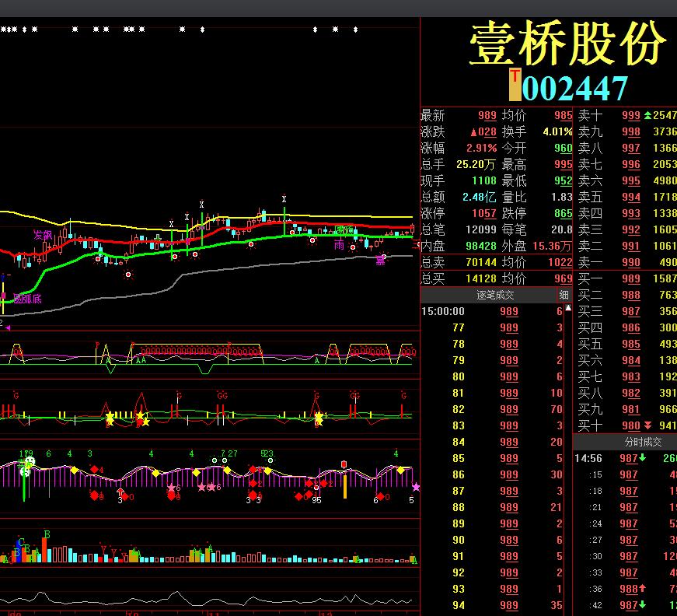Viewport: 677px width, 616px height.
Task: Click the green double-up arrow beside 卖十
Action: tap(647, 115)
